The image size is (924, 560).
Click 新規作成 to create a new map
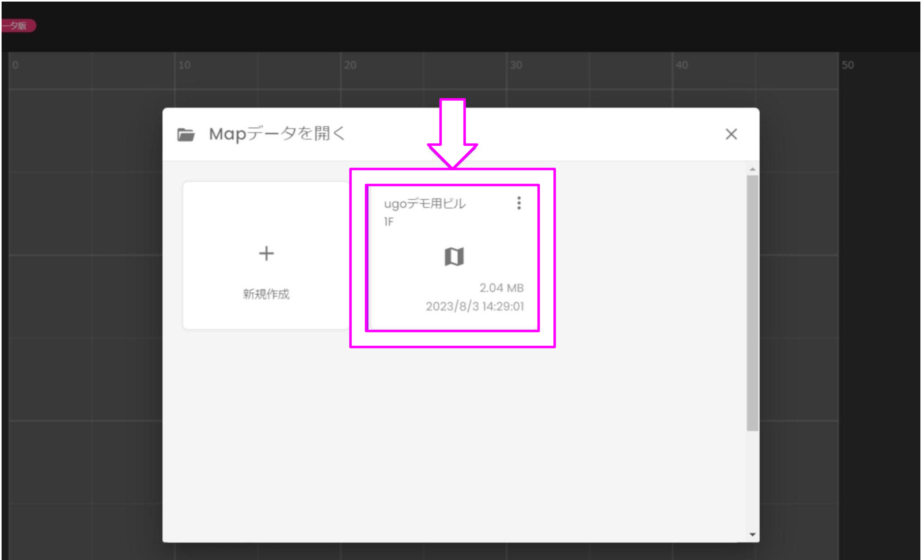click(266, 294)
